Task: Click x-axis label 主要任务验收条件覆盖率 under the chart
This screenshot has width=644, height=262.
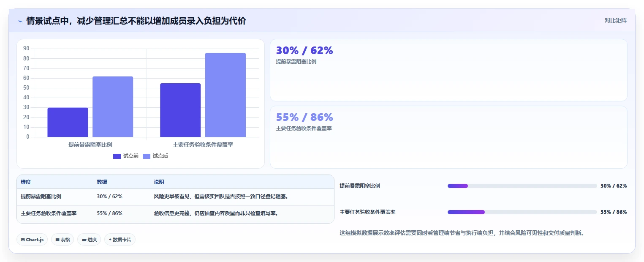Action: pos(203,145)
